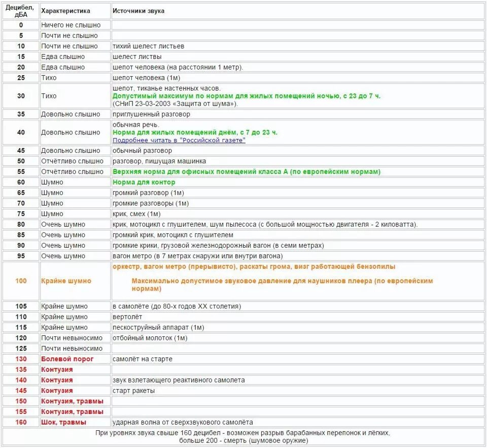Click the "Децибел, дБА" column header
The image size is (487, 448).
[21, 11]
